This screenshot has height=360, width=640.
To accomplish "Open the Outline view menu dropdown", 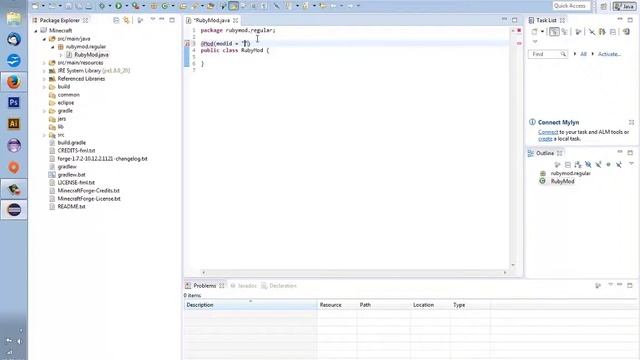I will coord(631,164).
